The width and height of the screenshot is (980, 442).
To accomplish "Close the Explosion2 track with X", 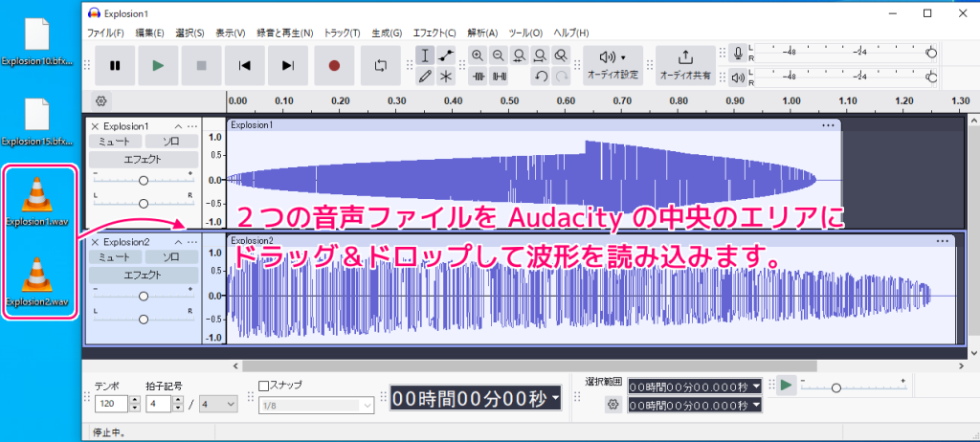I will point(95,242).
